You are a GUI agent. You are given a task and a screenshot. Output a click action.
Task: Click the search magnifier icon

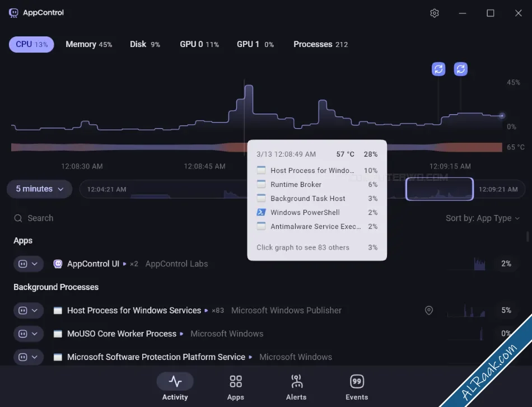[18, 218]
